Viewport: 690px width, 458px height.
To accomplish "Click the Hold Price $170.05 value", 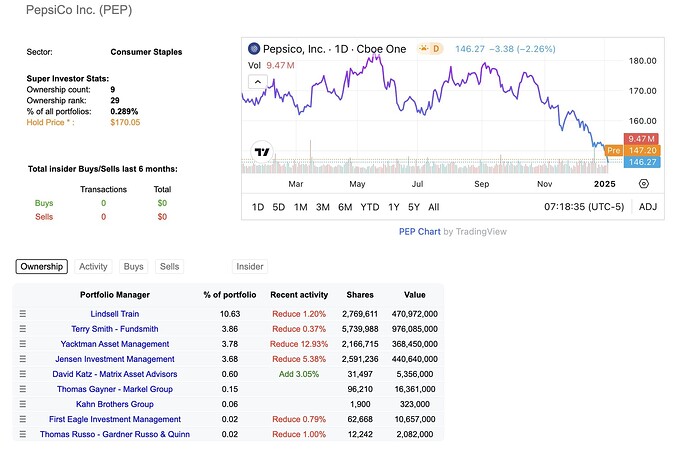I will click(125, 122).
